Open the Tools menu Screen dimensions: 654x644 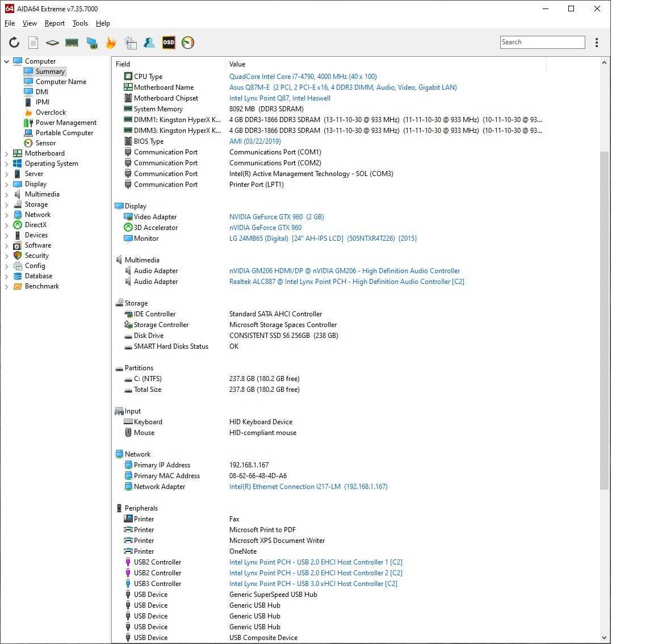80,23
